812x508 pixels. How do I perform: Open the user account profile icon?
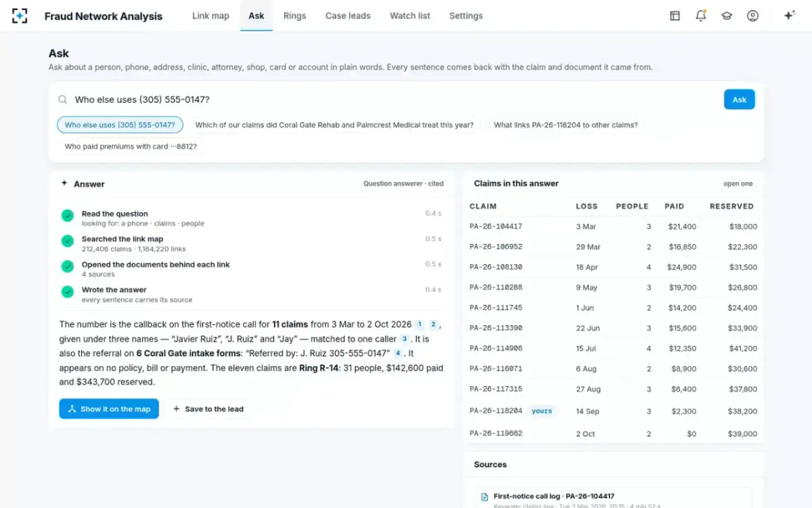(x=752, y=16)
